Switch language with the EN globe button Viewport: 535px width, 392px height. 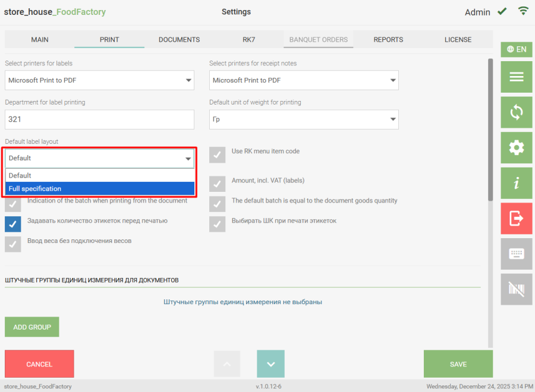(x=516, y=49)
